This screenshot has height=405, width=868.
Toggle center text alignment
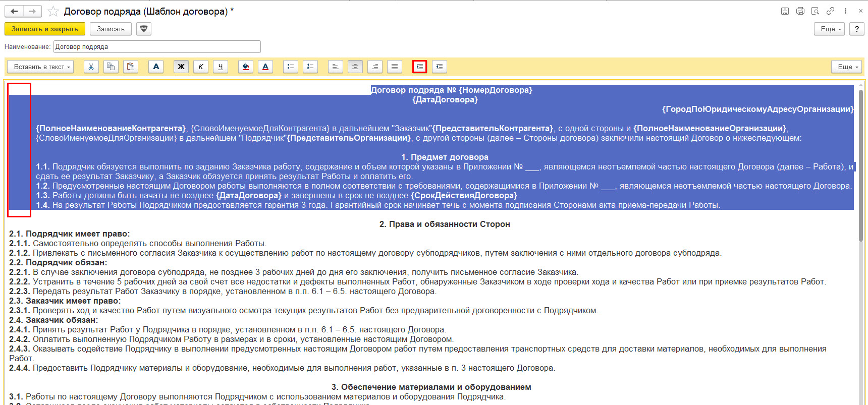[355, 67]
